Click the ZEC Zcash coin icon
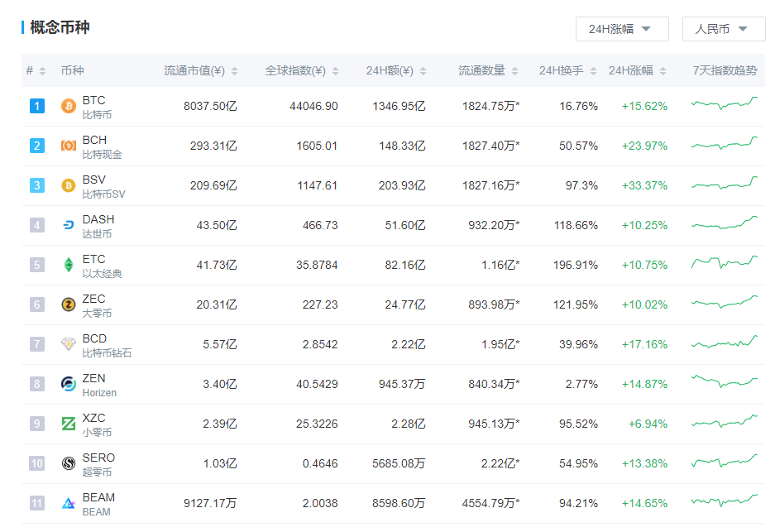Viewport: 775px width, 532px height. (68, 304)
